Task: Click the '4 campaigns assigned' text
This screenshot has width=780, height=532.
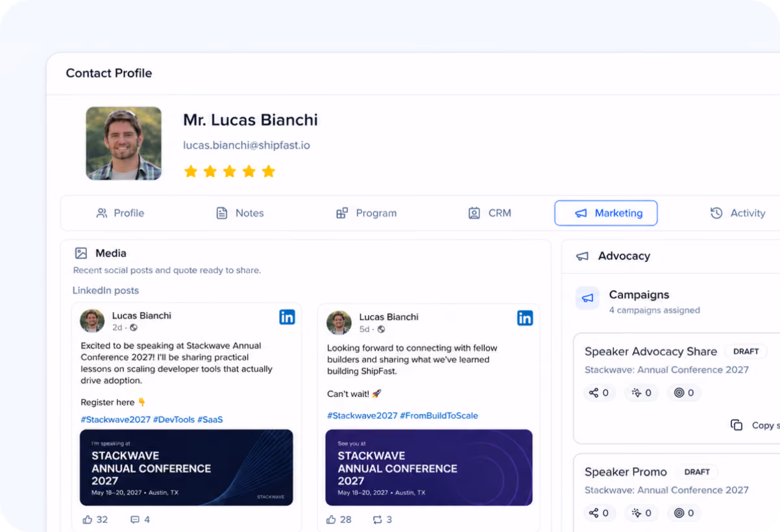Action: click(654, 310)
